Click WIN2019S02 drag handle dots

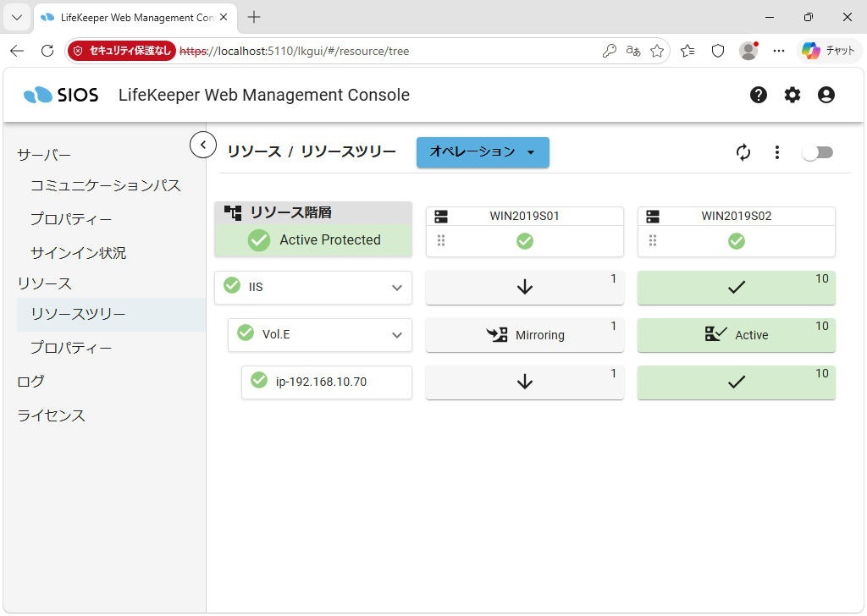coord(653,240)
